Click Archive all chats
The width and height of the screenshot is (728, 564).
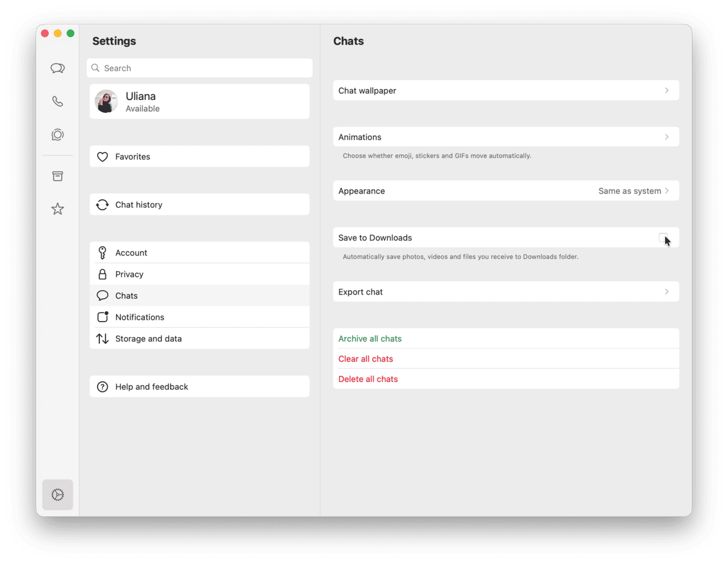tap(370, 339)
